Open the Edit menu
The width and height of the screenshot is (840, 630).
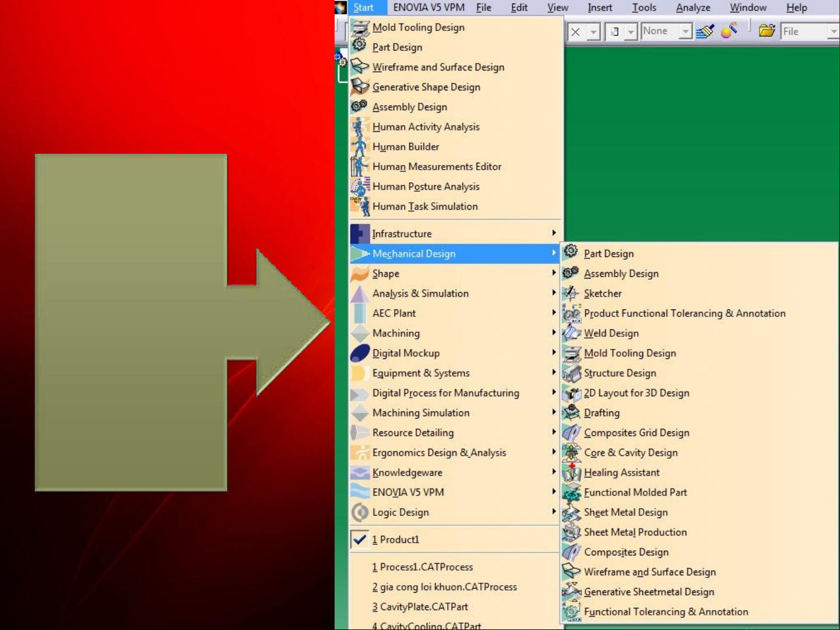(519, 8)
